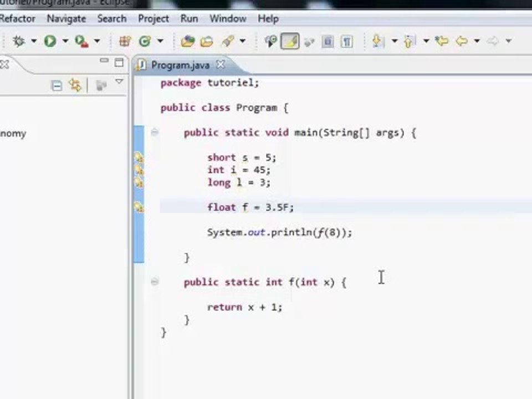Click the 'int i = 45;' line
This screenshot has width=532, height=399.
point(239,170)
